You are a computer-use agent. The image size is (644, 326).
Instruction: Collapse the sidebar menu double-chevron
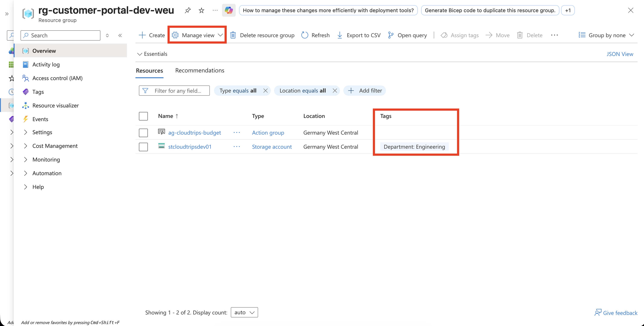click(x=120, y=35)
